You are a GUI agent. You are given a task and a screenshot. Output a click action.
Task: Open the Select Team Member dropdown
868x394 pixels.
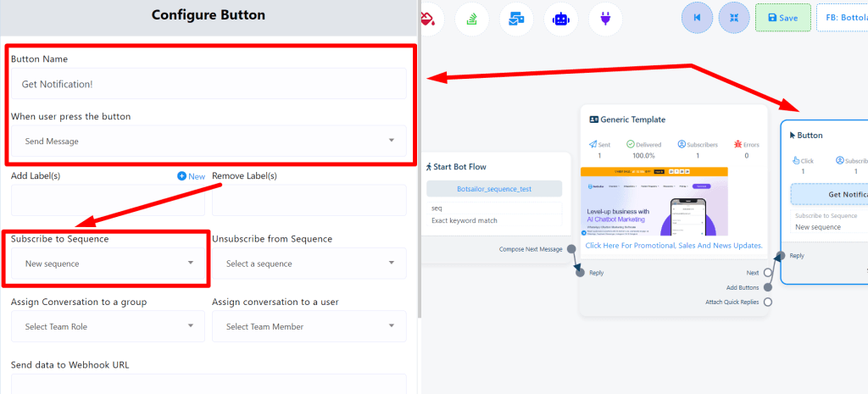(x=309, y=326)
